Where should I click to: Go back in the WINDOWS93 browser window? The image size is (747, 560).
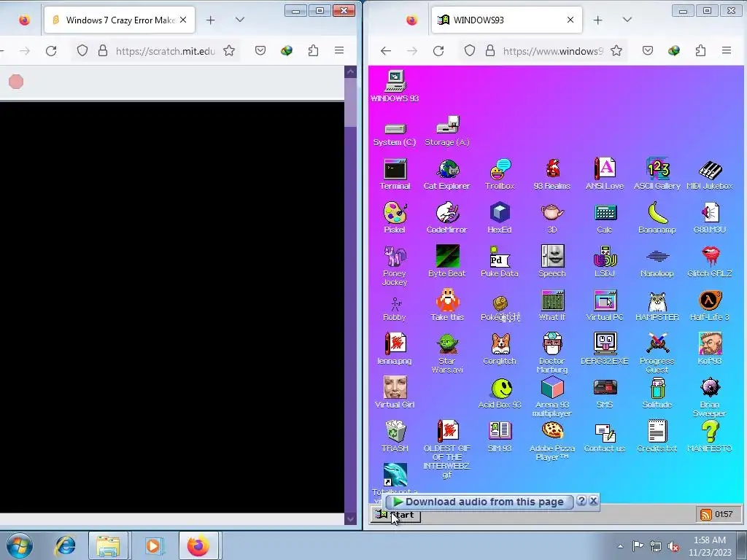click(x=386, y=50)
